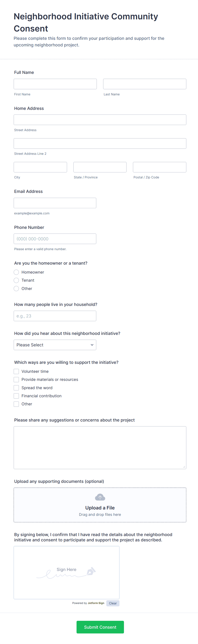Enable the Spread the word checkbox
198x644 pixels.
(16, 388)
